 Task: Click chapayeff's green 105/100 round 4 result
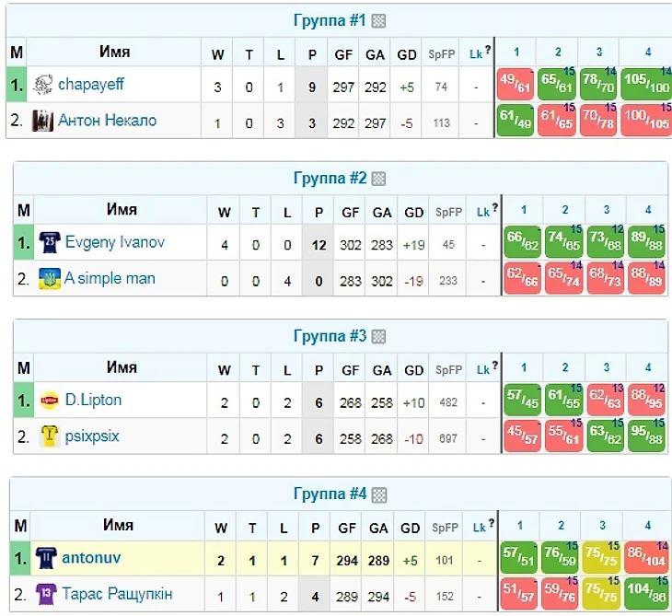(645, 85)
